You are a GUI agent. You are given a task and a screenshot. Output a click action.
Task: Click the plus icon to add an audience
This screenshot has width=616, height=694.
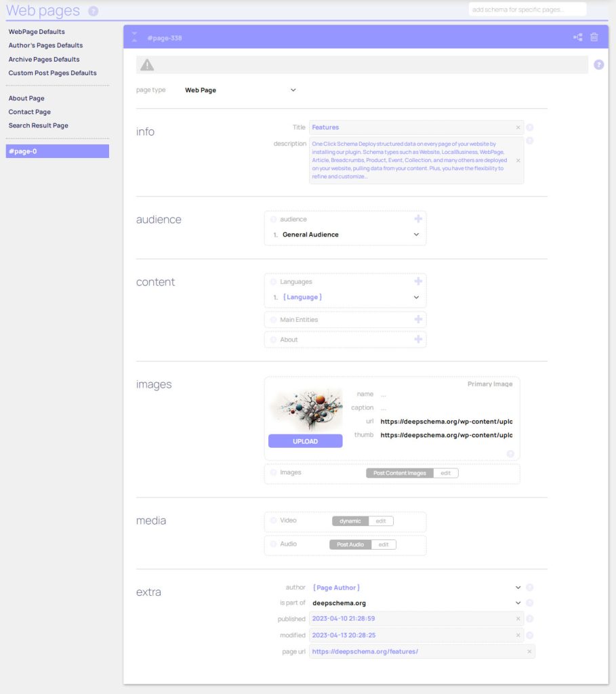418,218
